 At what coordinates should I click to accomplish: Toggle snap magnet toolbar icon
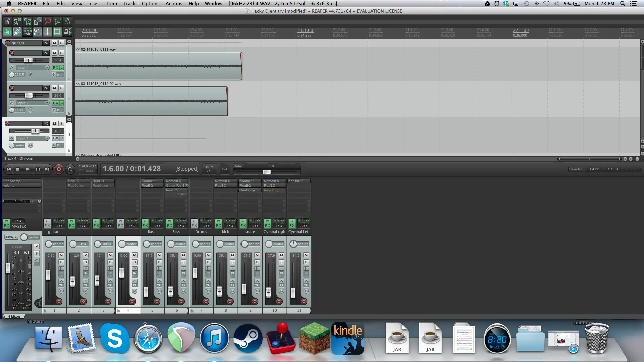click(x=57, y=32)
